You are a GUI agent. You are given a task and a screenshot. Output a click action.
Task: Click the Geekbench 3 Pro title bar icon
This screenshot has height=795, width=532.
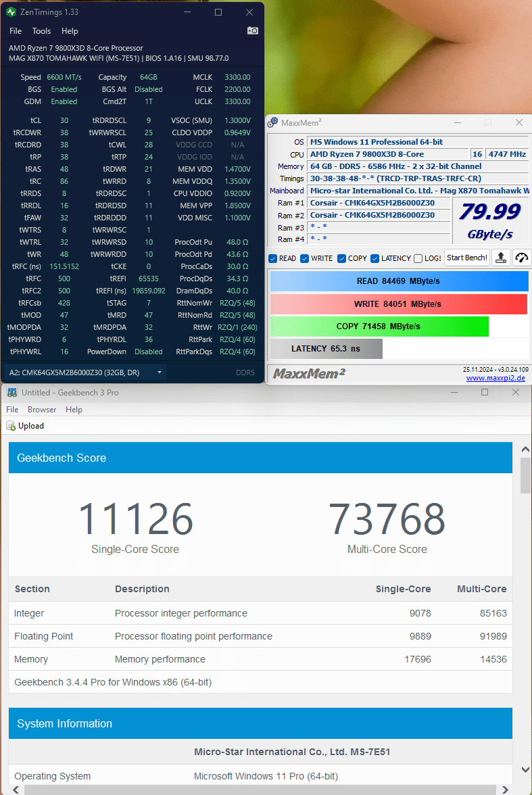11,392
